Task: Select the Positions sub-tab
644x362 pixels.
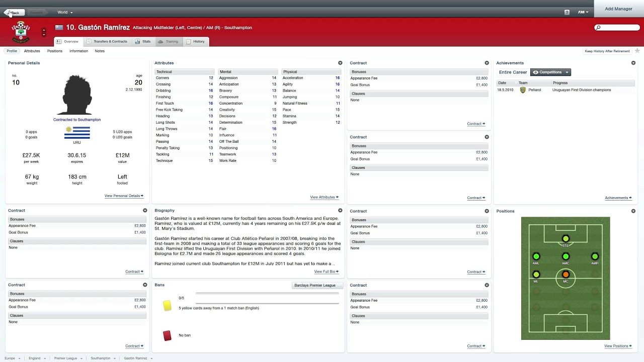Action: tap(55, 51)
